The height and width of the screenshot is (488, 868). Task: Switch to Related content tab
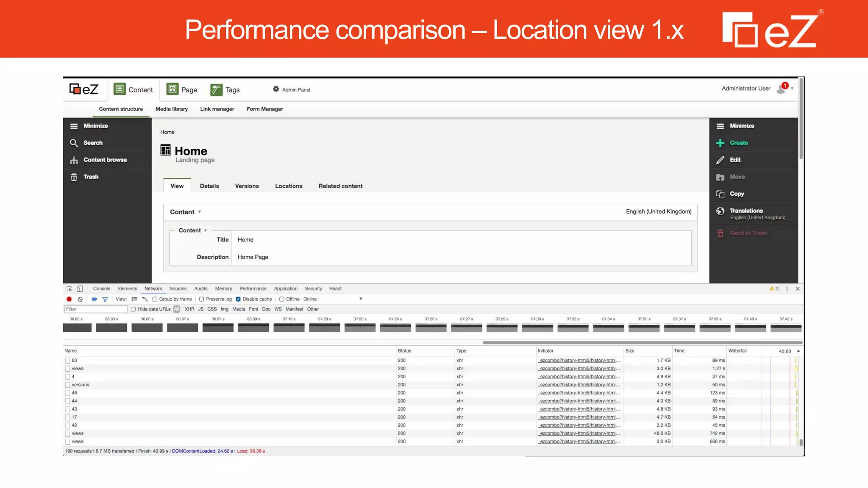(x=341, y=186)
